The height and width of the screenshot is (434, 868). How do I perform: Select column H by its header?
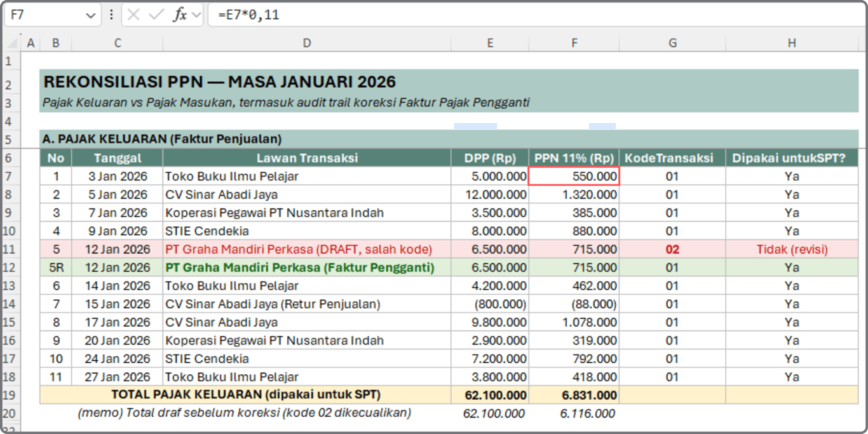[792, 43]
